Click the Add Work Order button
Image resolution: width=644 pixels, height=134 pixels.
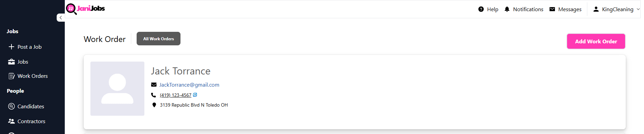[596, 41]
